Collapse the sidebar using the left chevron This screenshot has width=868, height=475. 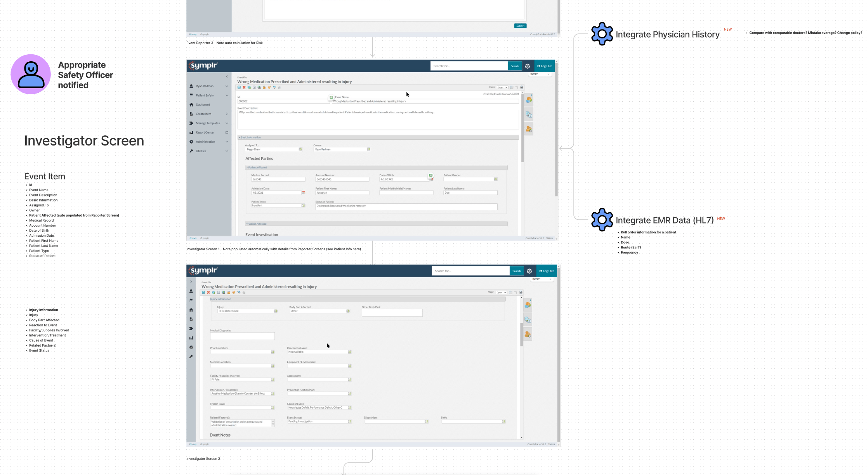pos(227,77)
